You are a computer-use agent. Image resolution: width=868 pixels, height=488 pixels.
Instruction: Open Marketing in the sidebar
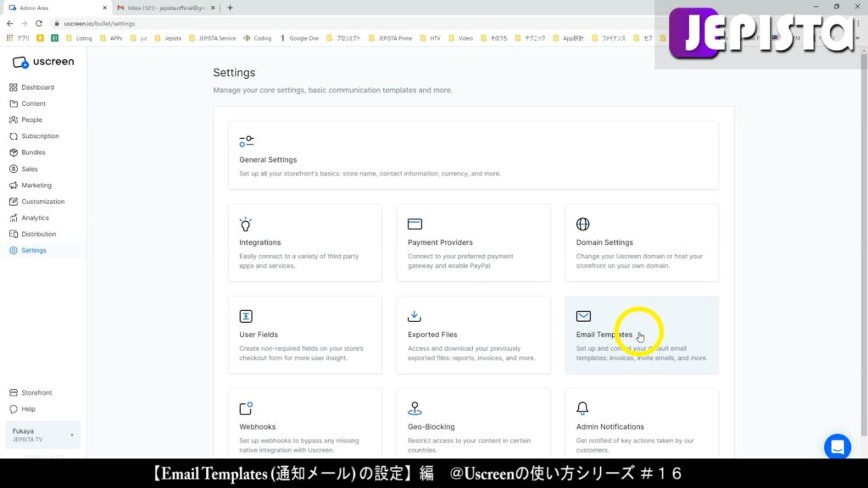click(36, 186)
